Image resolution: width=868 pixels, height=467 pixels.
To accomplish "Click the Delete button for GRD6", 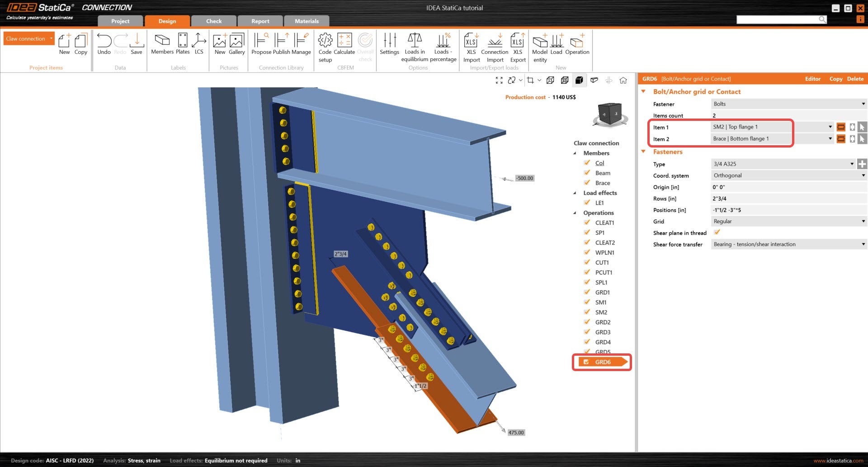I will point(855,79).
